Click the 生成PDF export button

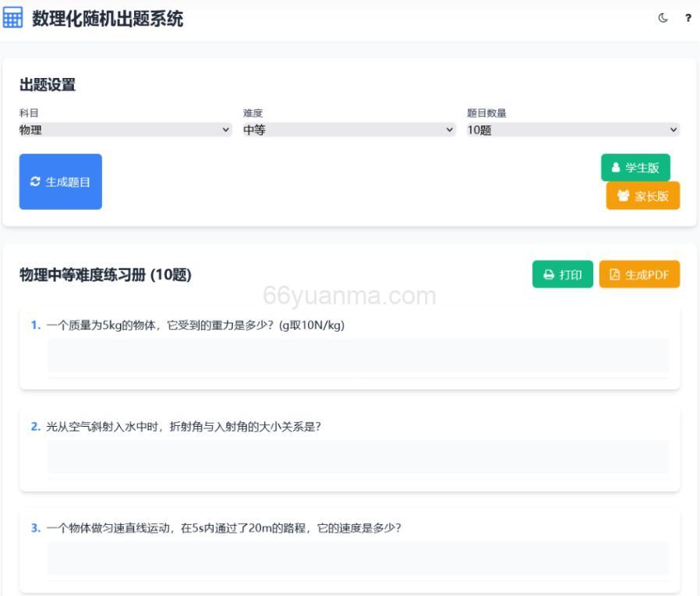click(x=639, y=274)
